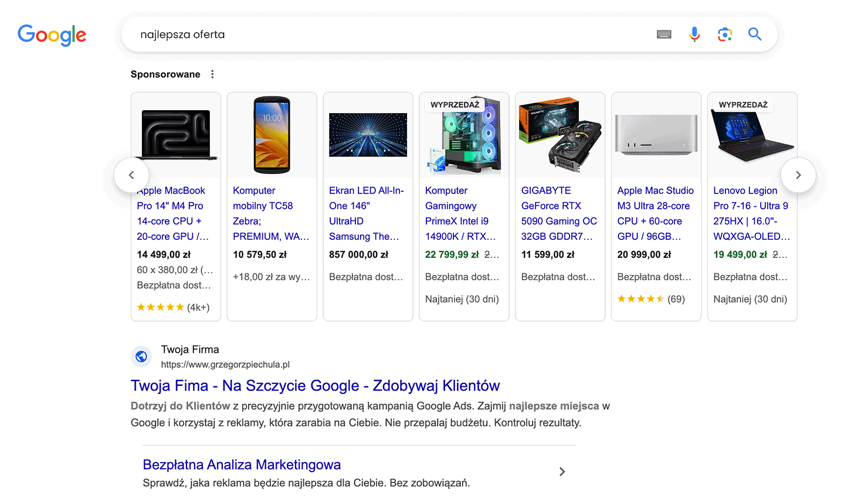Open 'Twoja Fima - Na Szczycie Google' headline
The width and height of the screenshot is (868, 496).
pos(315,386)
